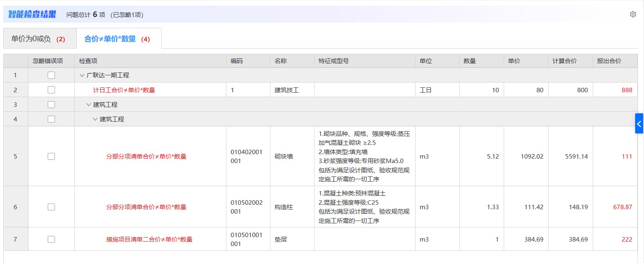Viewport: 644px width, 263px height.
Task: Tick ignore checkbox for 砌块墙 row
Action: pyautogui.click(x=51, y=156)
